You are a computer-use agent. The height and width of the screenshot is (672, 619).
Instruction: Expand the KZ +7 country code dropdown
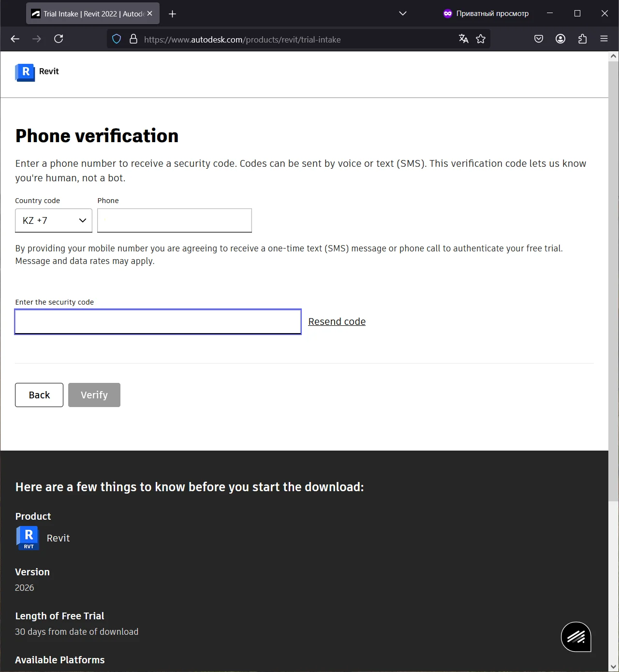click(54, 220)
